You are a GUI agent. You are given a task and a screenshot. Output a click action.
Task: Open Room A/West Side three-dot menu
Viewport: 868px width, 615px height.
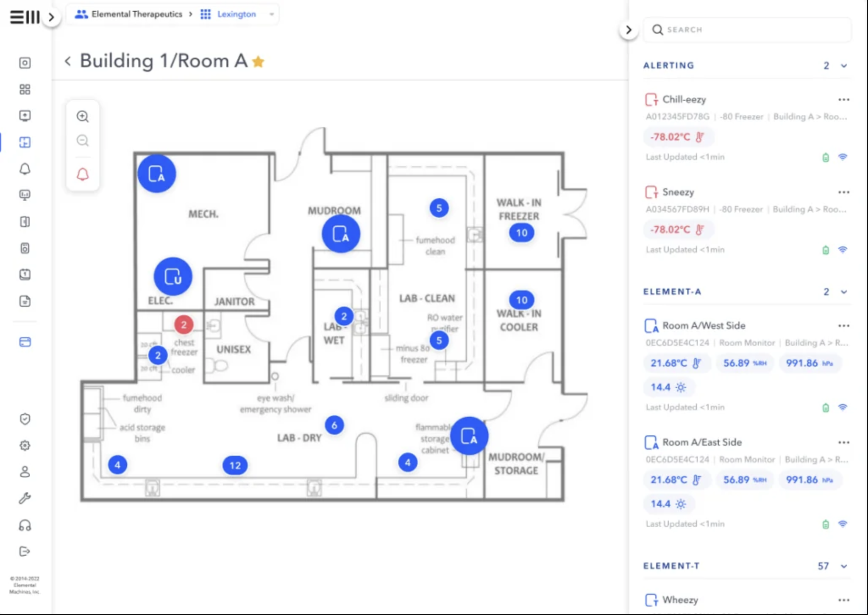tap(843, 326)
